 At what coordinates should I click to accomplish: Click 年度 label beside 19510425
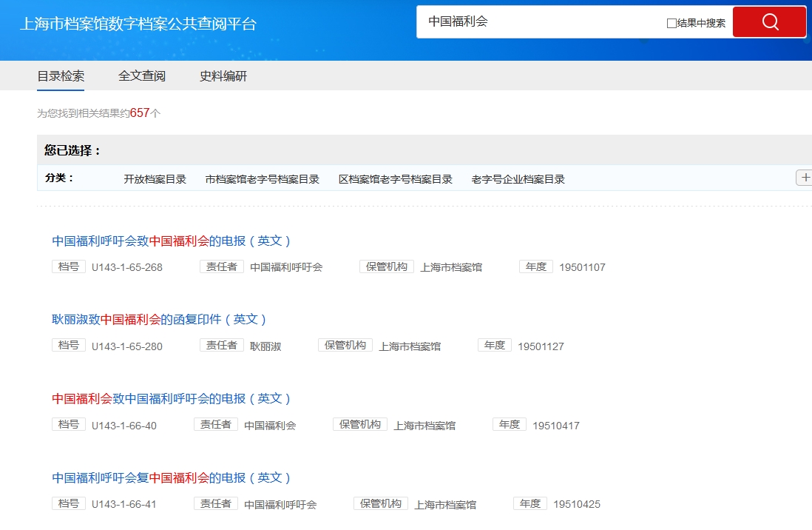[530, 503]
